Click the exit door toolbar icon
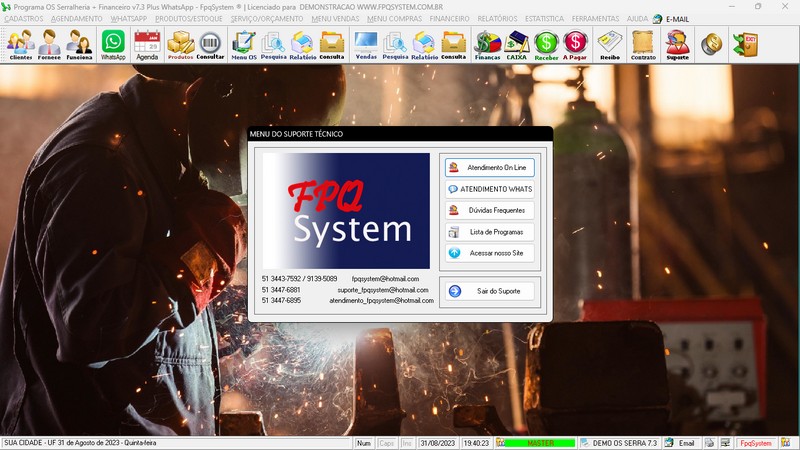This screenshot has height=450, width=800. (744, 44)
